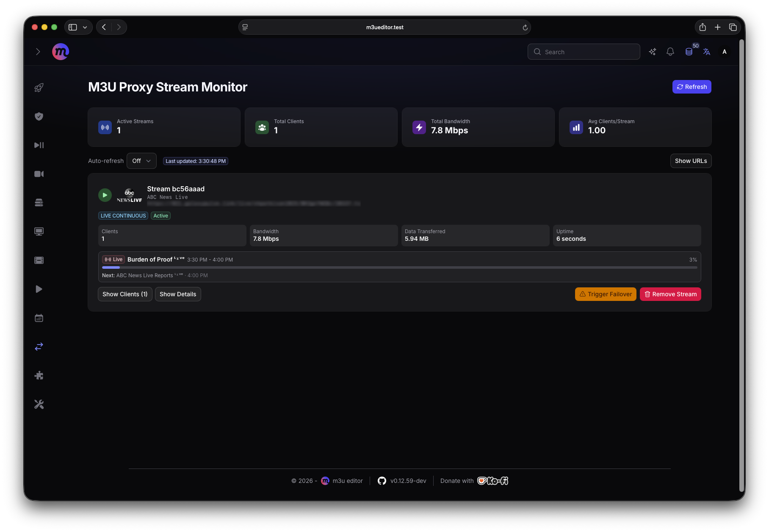Select the video camera sidebar icon
This screenshot has height=532, width=769.
click(x=39, y=174)
